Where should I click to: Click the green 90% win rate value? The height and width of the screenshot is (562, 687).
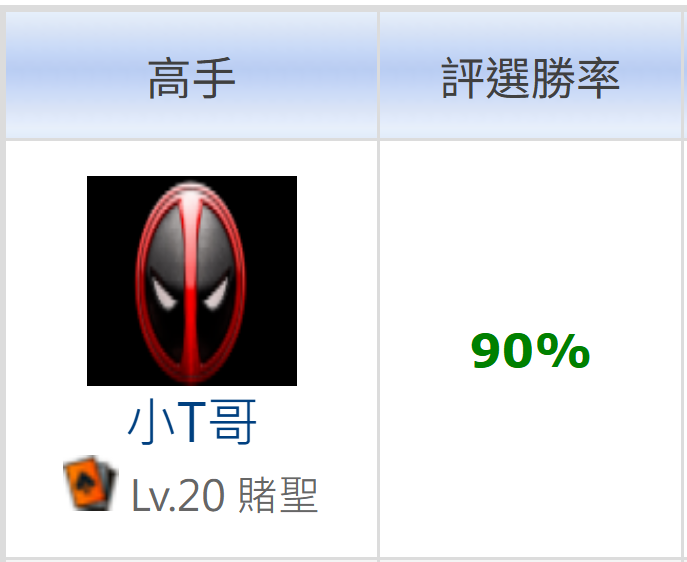click(x=530, y=351)
